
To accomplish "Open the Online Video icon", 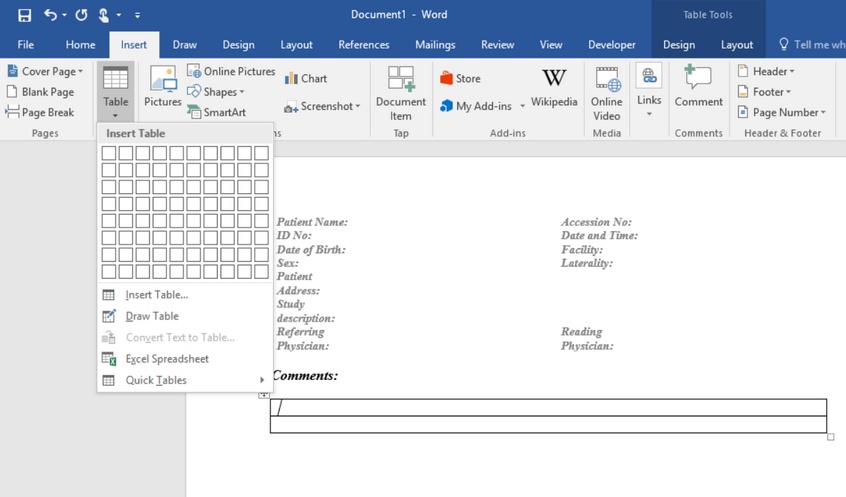I will click(x=606, y=93).
